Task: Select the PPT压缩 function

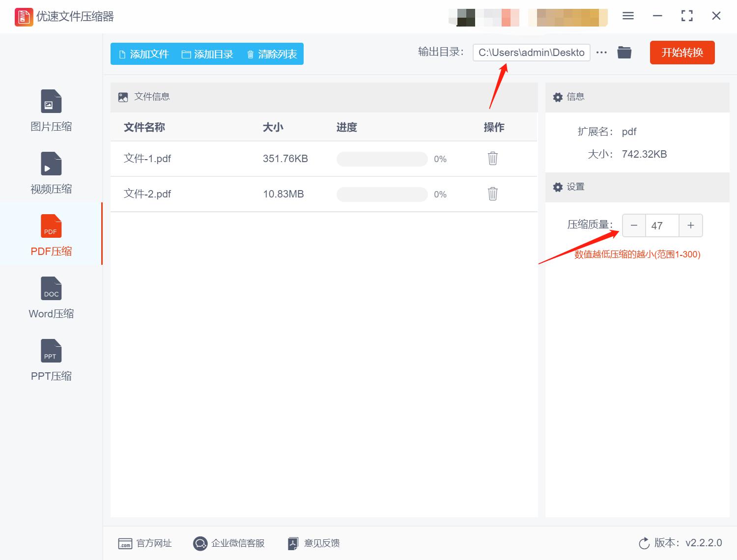Action: pyautogui.click(x=51, y=360)
